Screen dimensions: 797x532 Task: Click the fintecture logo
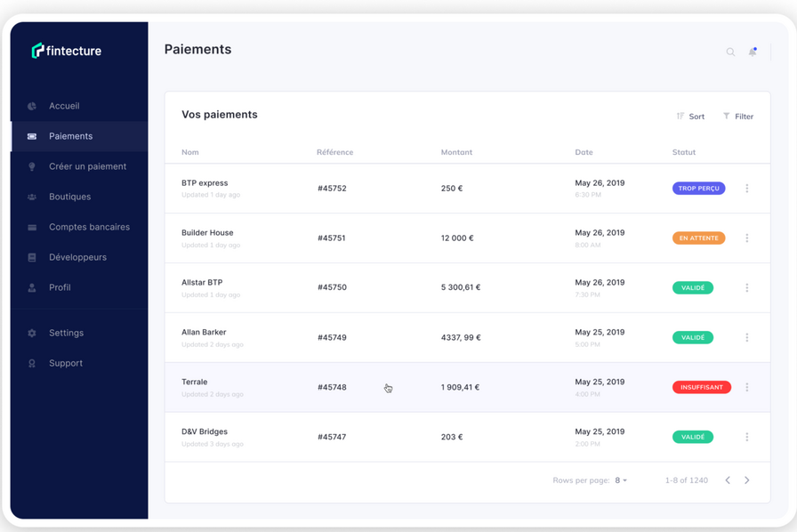[x=67, y=51]
